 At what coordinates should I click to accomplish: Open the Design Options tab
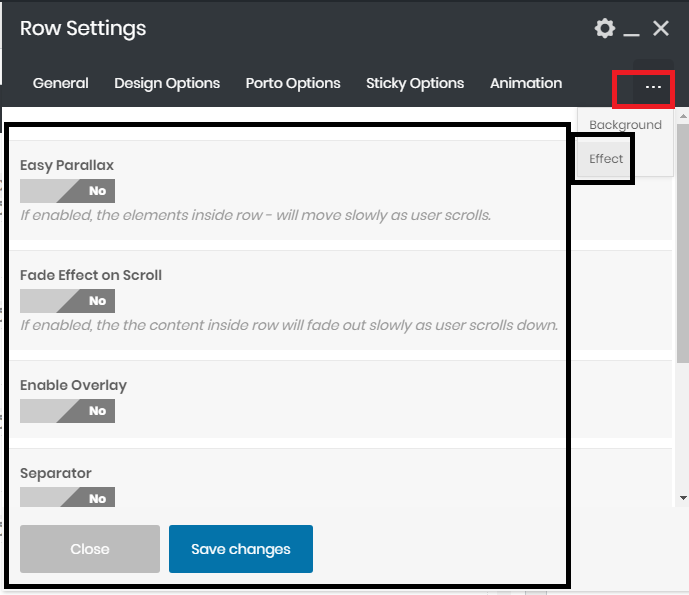tap(167, 83)
